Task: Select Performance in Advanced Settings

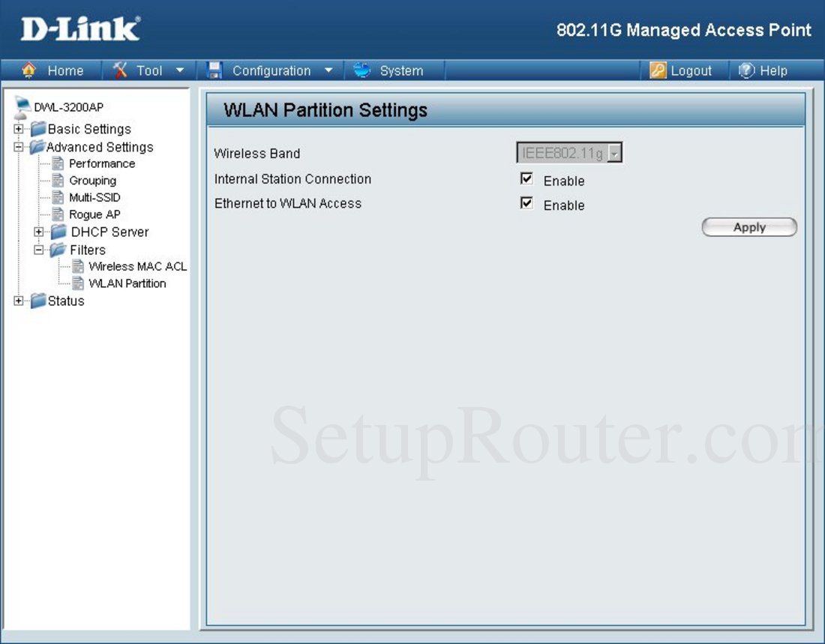Action: (x=102, y=163)
